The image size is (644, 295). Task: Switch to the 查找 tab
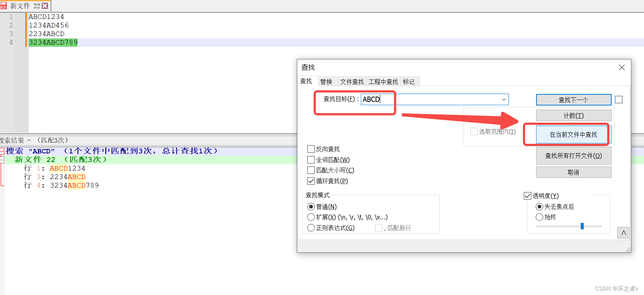tap(306, 81)
